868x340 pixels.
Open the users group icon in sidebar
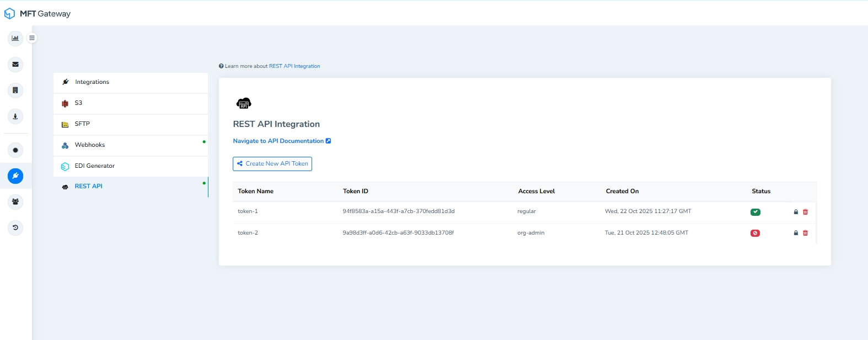(15, 201)
